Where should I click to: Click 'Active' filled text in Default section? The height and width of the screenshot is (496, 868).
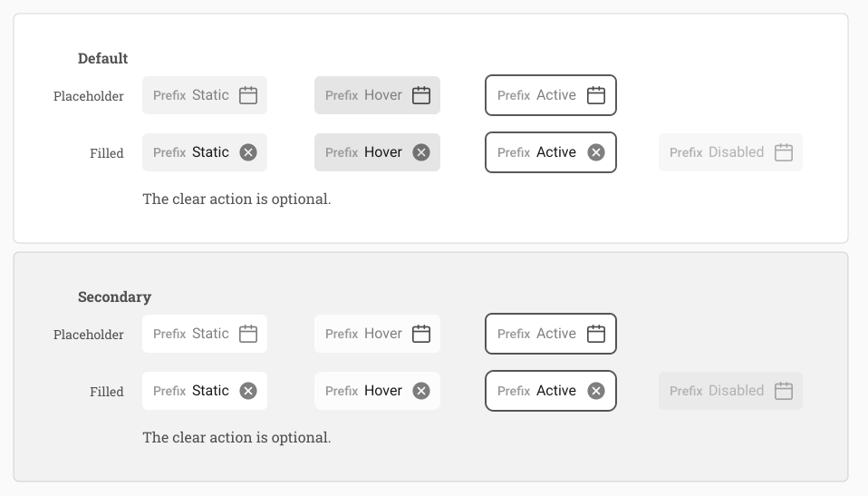click(x=555, y=152)
